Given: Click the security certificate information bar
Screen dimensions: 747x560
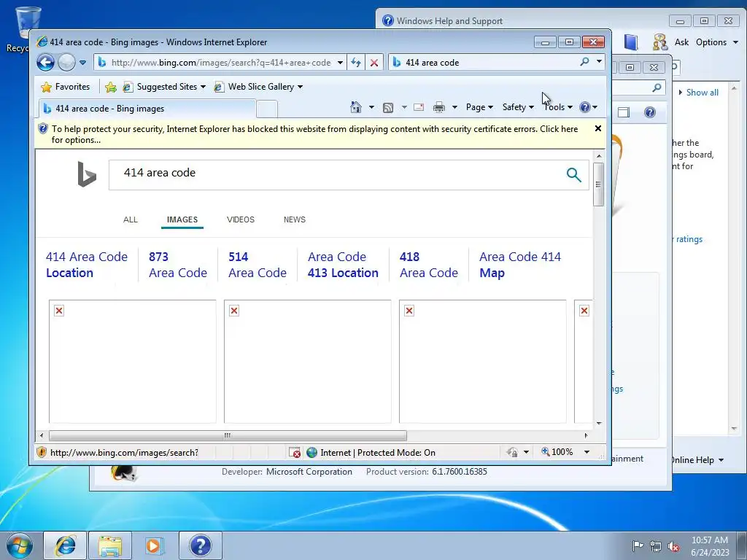Looking at the screenshot, I should coord(314,134).
